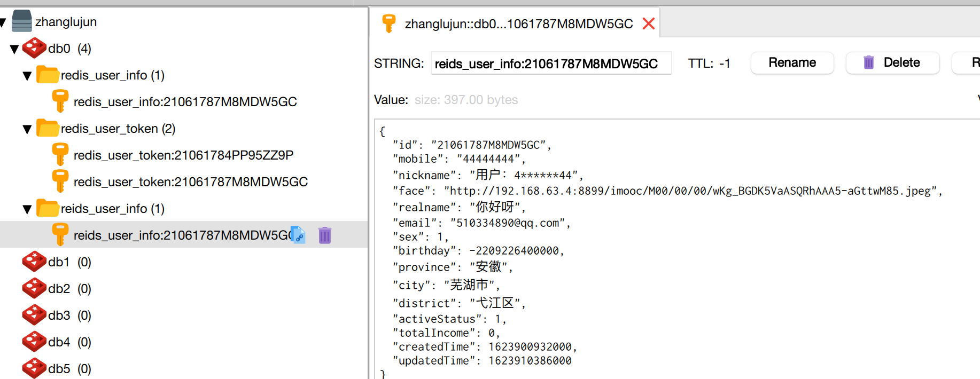The height and width of the screenshot is (379, 980).
Task: Close the zhanglujun::db0 key tab
Action: [649, 23]
